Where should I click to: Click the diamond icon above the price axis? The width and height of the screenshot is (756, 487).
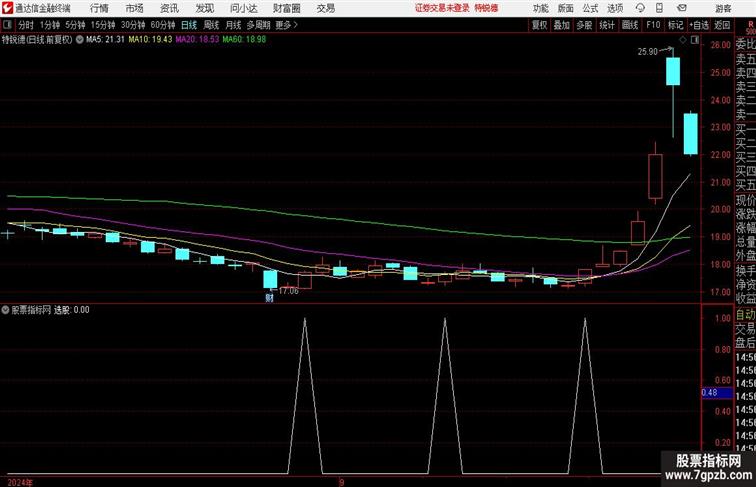683,40
